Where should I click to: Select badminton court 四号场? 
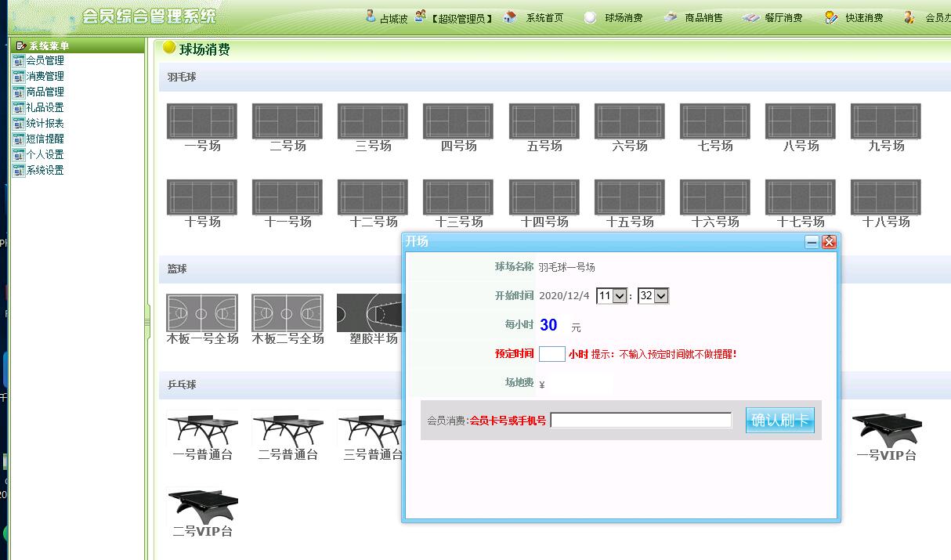click(458, 128)
